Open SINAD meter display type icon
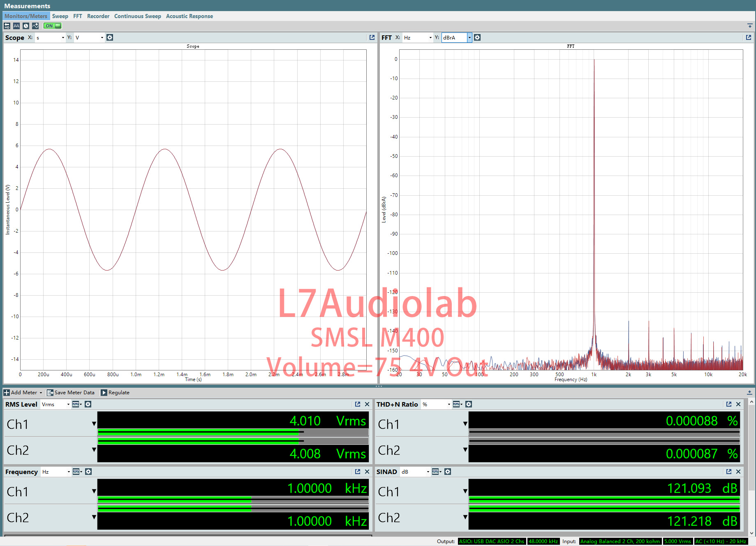756x546 pixels. point(437,472)
